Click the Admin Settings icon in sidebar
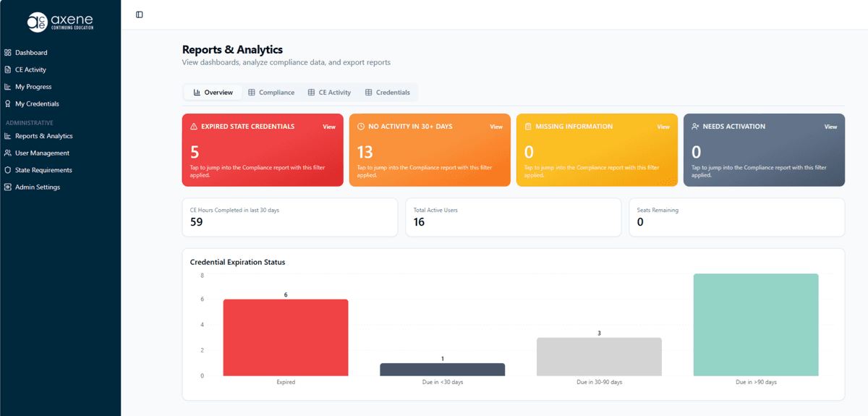This screenshot has height=416, width=868. [7, 187]
